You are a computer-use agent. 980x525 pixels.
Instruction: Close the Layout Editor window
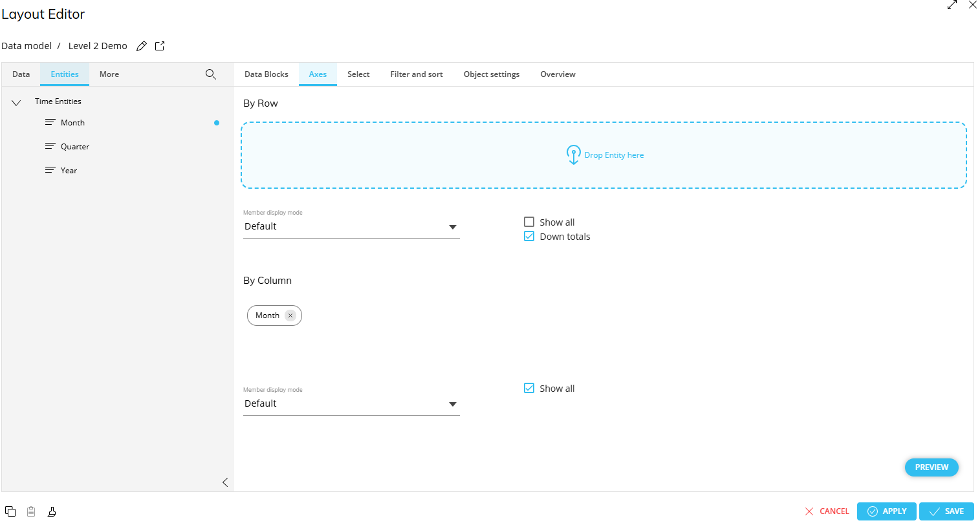point(973,5)
